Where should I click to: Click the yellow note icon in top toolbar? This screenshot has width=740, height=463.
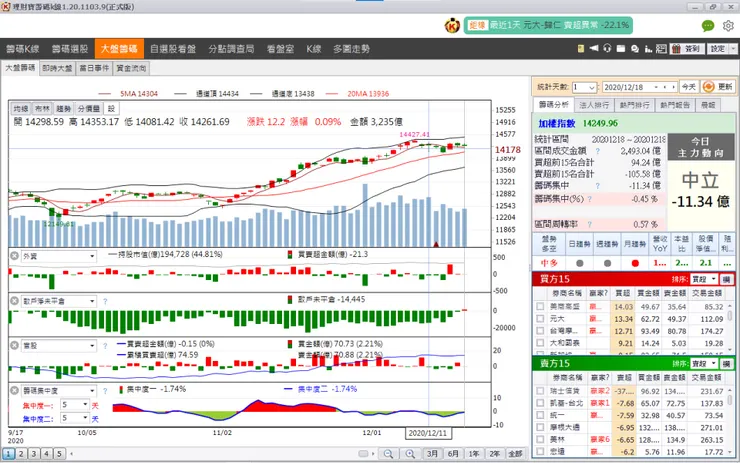click(580, 49)
